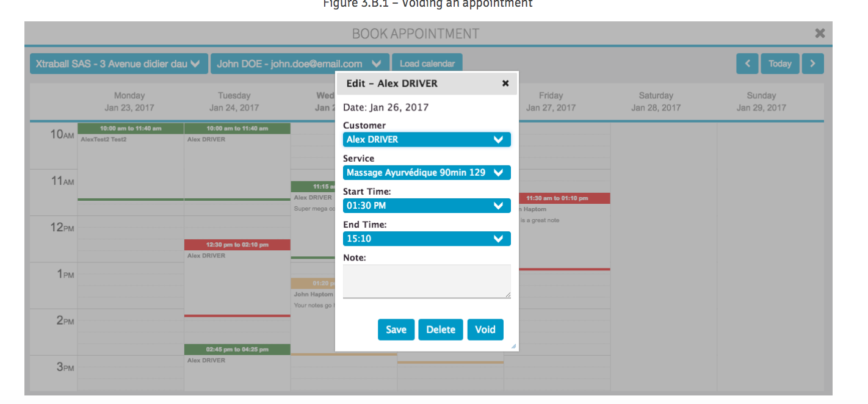Close the Book Appointment window

[820, 34]
